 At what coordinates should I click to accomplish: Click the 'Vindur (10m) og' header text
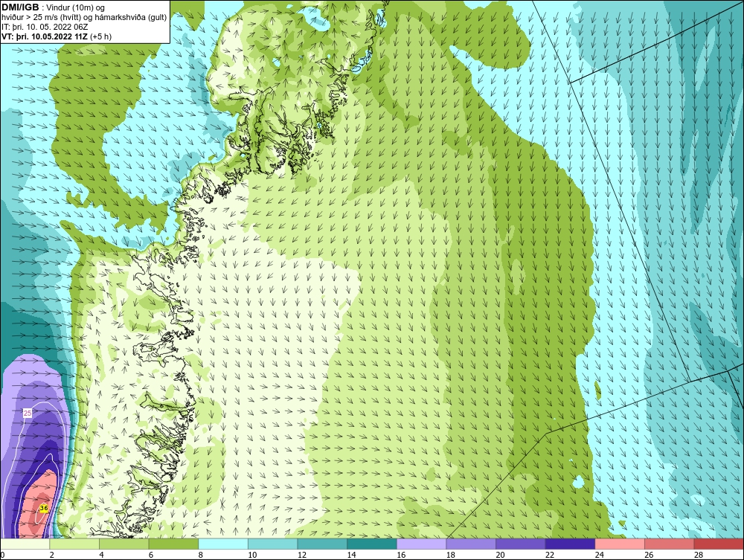tap(76, 8)
